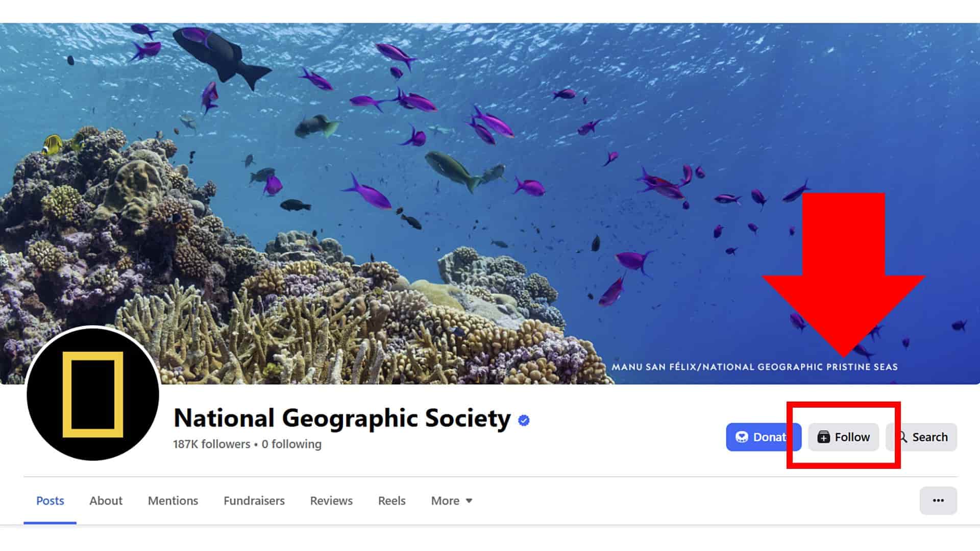Select the Posts tab underline indicator
The height and width of the screenshot is (551, 980).
coord(50,522)
